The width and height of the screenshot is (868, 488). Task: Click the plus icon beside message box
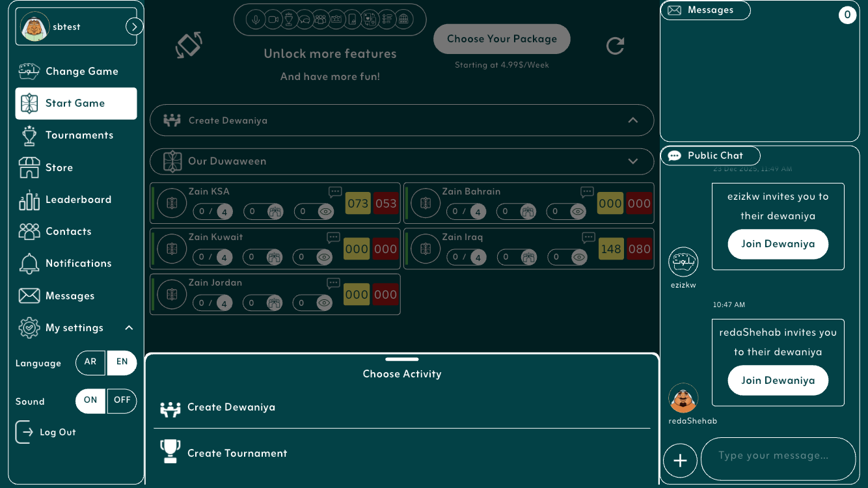pyautogui.click(x=680, y=461)
